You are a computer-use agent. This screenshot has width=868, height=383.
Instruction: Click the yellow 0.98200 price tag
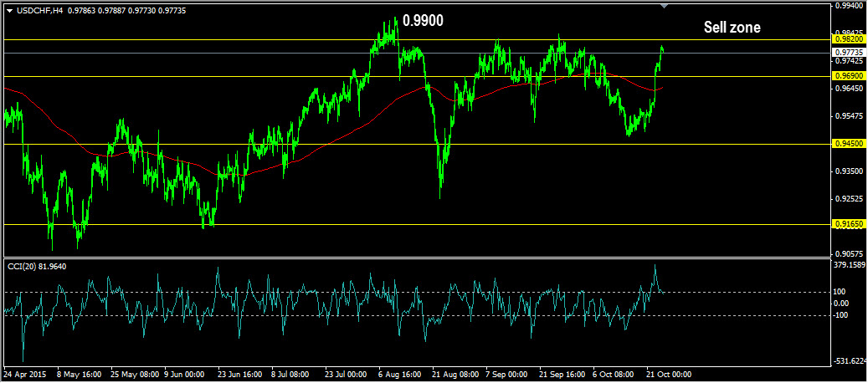click(x=849, y=39)
